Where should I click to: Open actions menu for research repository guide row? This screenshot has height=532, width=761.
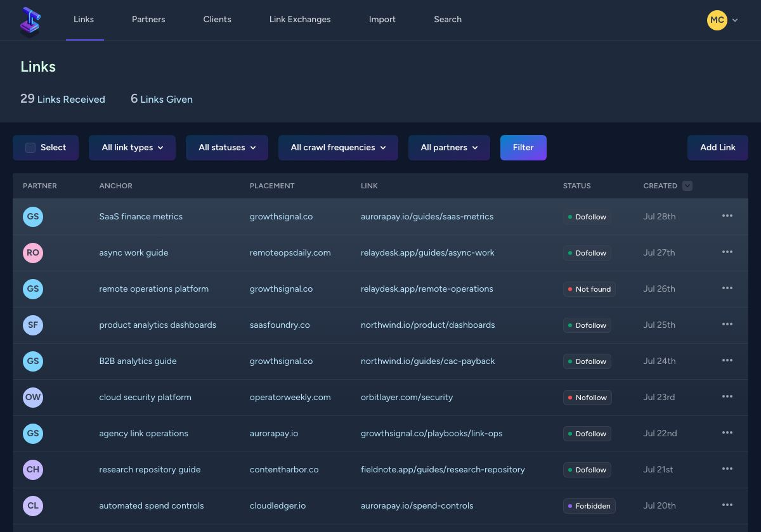point(727,469)
